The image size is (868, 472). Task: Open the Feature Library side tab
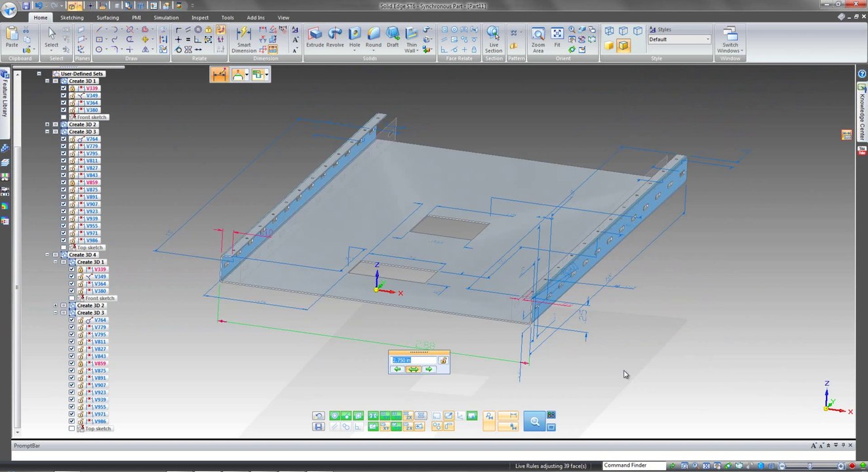(5, 98)
